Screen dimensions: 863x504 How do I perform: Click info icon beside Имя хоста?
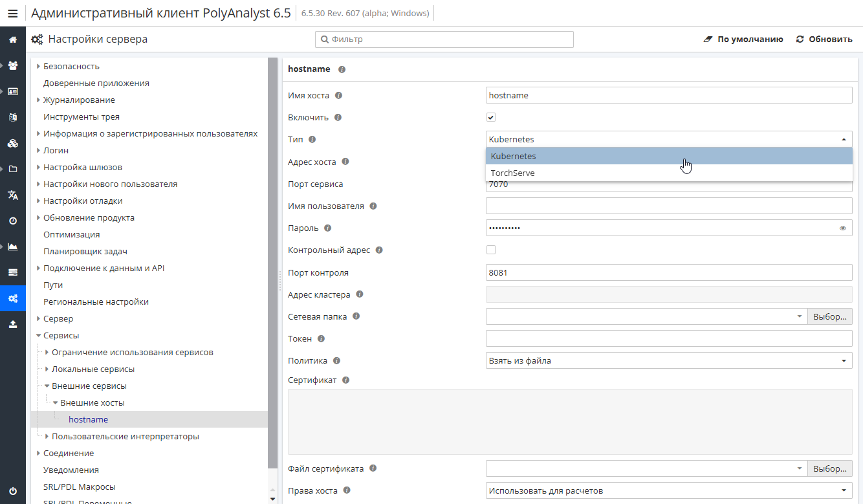[338, 96]
